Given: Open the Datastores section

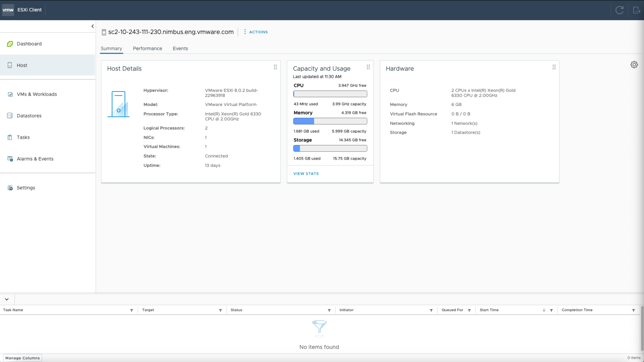Looking at the screenshot, I should pos(48,116).
